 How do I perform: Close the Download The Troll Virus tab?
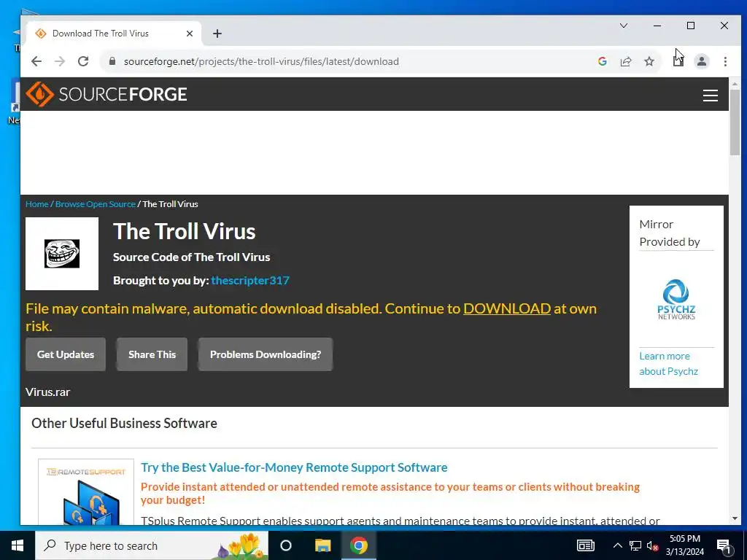(190, 34)
